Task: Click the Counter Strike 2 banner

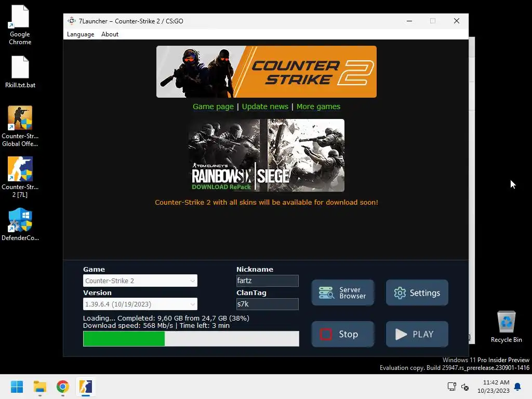Action: click(x=267, y=72)
